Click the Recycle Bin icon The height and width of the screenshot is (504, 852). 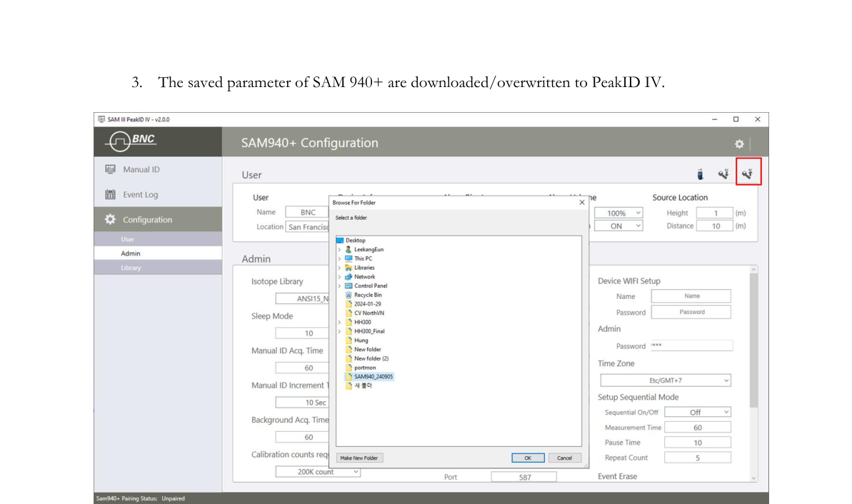[349, 295]
